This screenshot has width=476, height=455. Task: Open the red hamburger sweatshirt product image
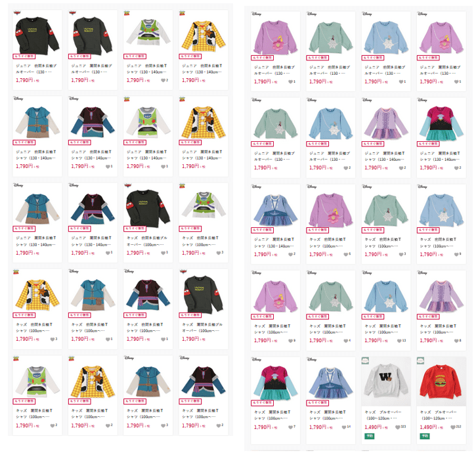pyautogui.click(x=441, y=381)
